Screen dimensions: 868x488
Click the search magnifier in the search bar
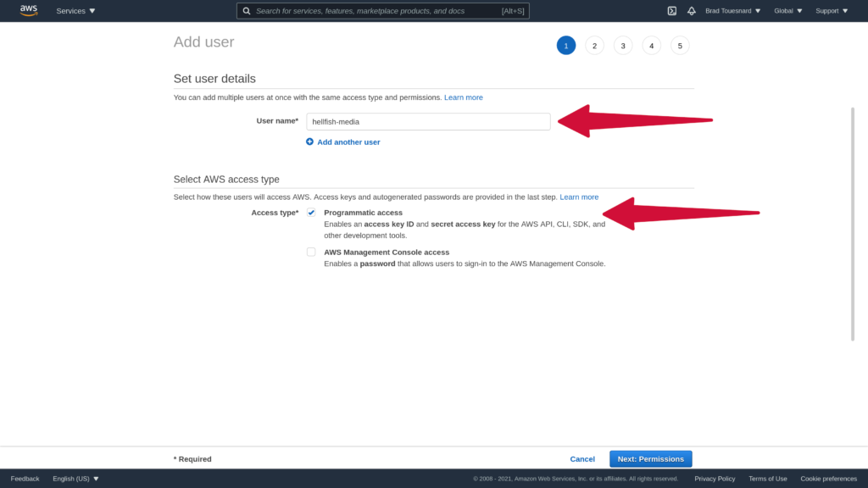pos(247,10)
